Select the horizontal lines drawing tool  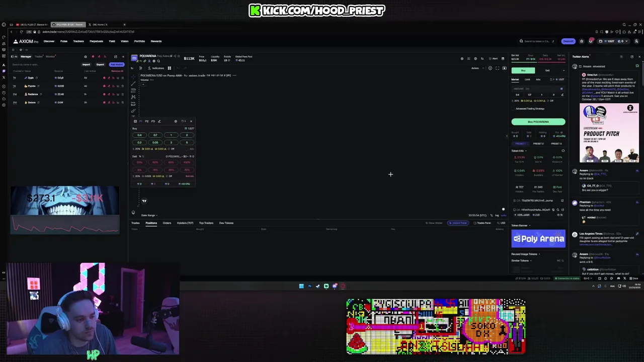click(x=133, y=90)
